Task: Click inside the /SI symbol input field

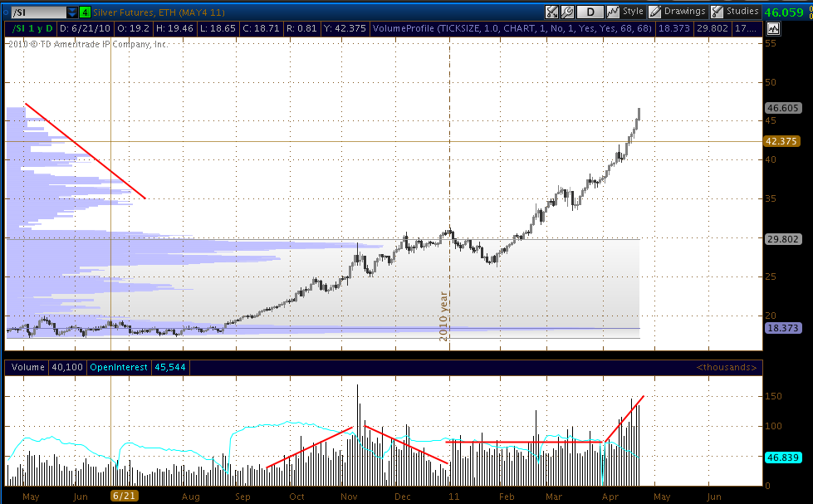Action: point(37,12)
